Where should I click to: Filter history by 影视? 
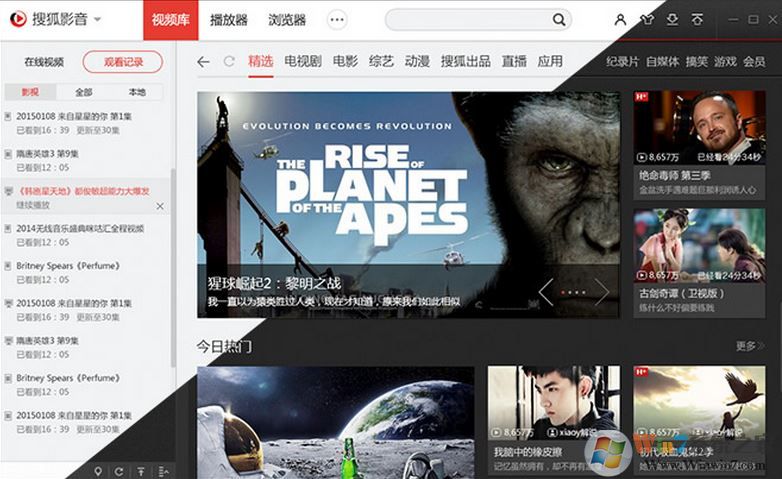coord(30,92)
